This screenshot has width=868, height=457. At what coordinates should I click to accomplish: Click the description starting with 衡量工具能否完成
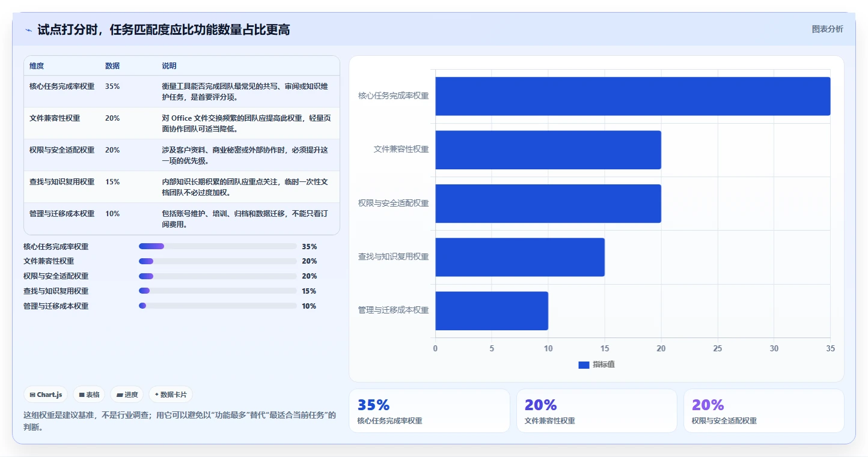(x=245, y=91)
